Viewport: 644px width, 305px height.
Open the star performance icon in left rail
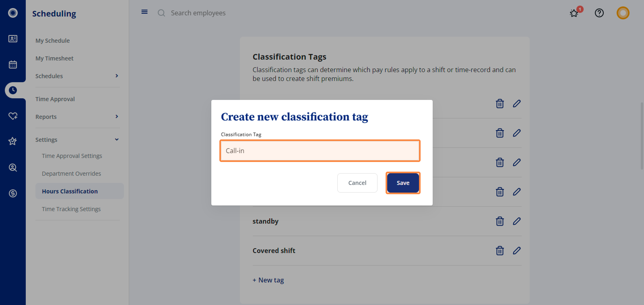tap(13, 141)
